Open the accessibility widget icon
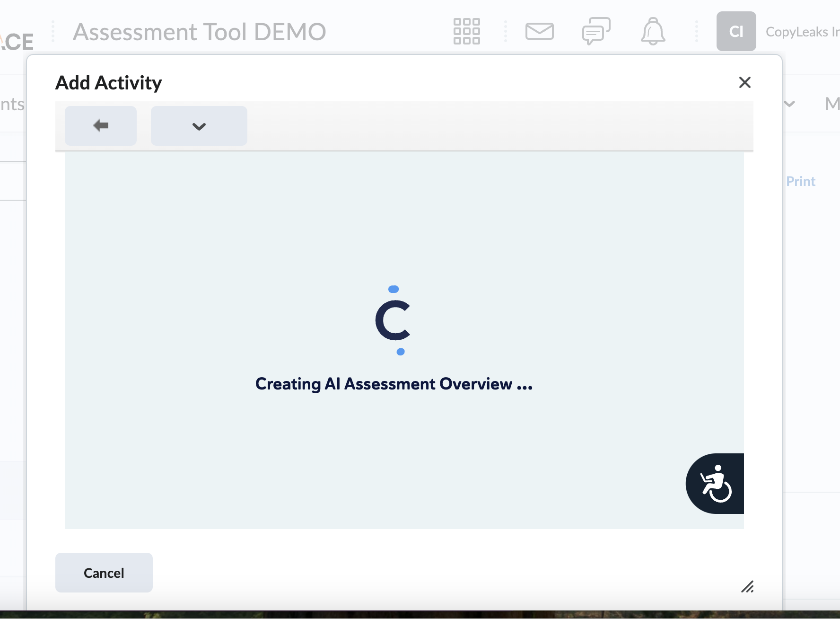This screenshot has width=840, height=619. click(x=715, y=484)
